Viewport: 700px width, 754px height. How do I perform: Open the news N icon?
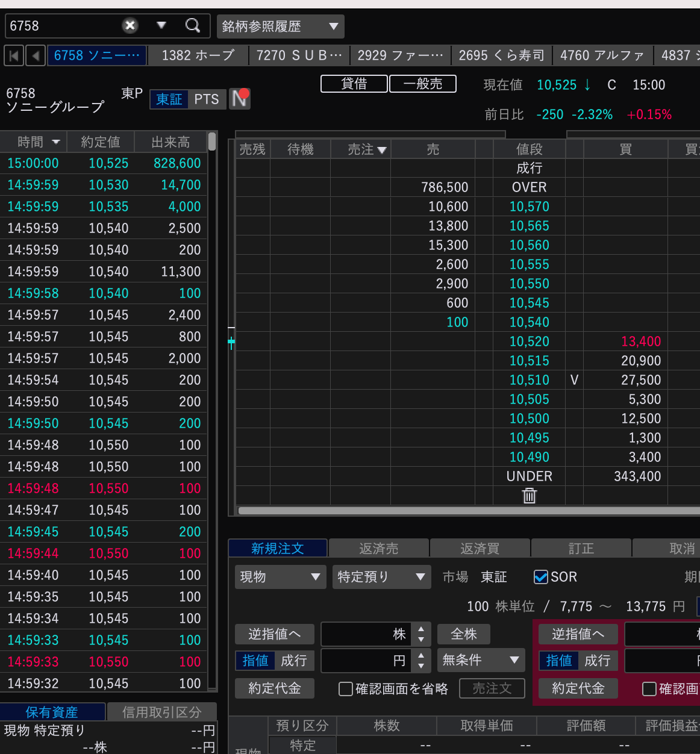pos(240,98)
